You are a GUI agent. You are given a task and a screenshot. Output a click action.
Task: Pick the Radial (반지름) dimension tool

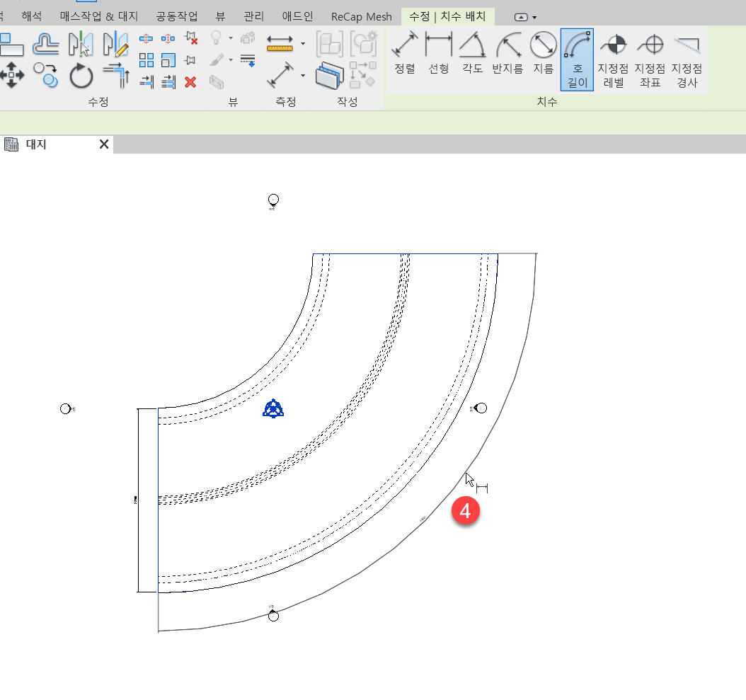[x=507, y=54]
